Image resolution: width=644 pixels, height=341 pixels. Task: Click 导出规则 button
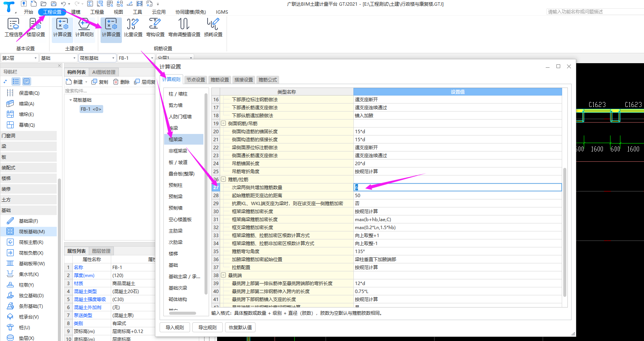tap(208, 327)
